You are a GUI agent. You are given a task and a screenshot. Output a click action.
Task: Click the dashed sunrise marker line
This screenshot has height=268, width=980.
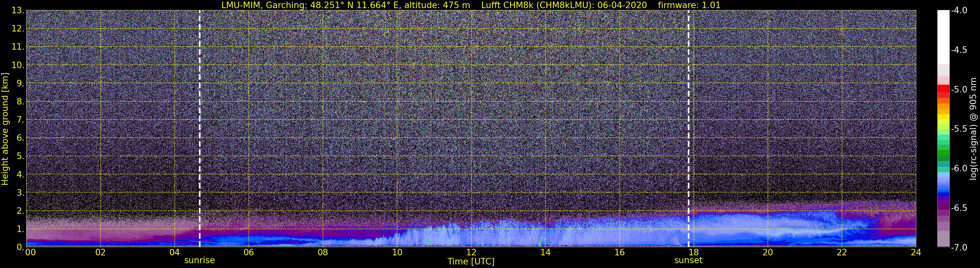[200, 129]
